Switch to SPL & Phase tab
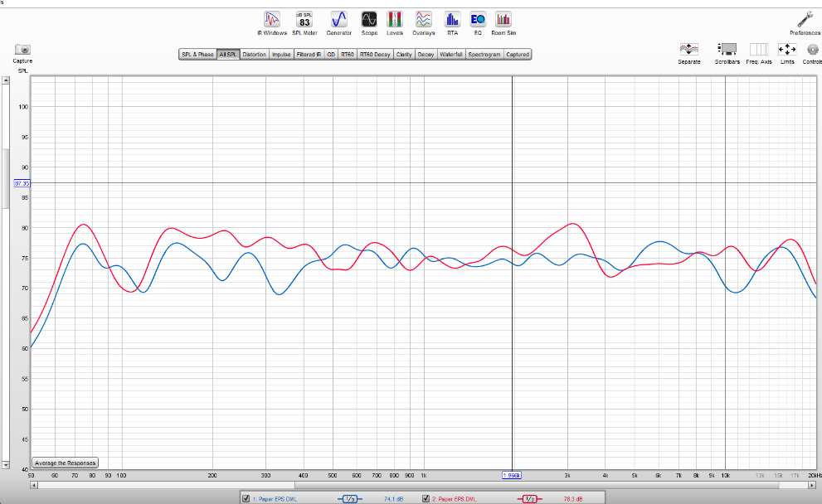This screenshot has height=504, width=822. click(x=197, y=55)
